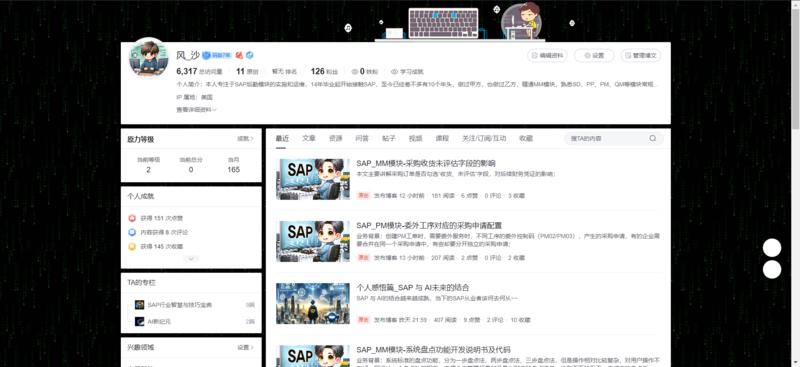Click the 学习成就 learning achievements icon
The height and width of the screenshot is (367, 800).
click(x=394, y=72)
